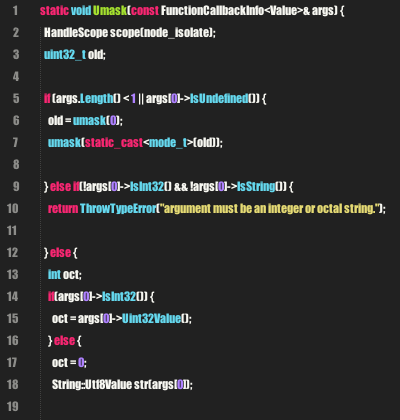400x420 pixels.
Task: Click empty line number 19 in gutter
Action: click(x=12, y=407)
